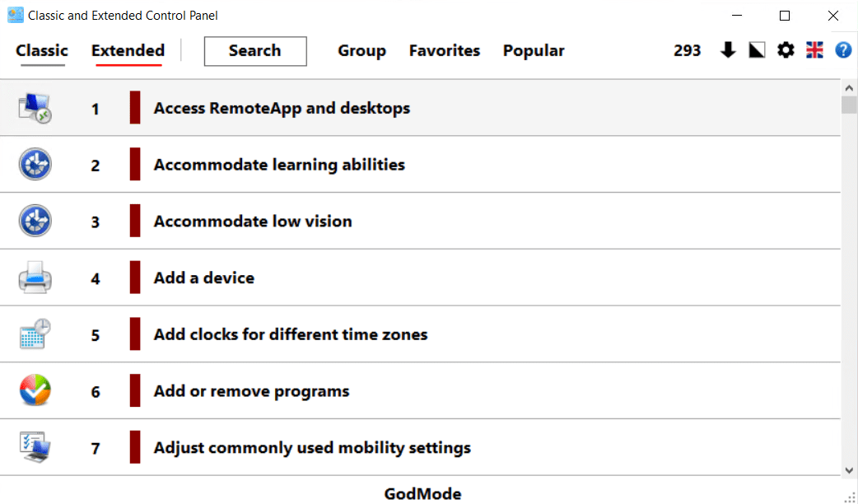The width and height of the screenshot is (858, 504).
Task: Click the mobility settings laptop icon
Action: [35, 448]
